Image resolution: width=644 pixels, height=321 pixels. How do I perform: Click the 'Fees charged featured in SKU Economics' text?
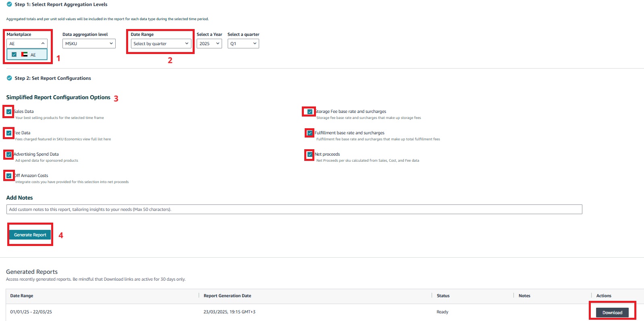tap(63, 139)
